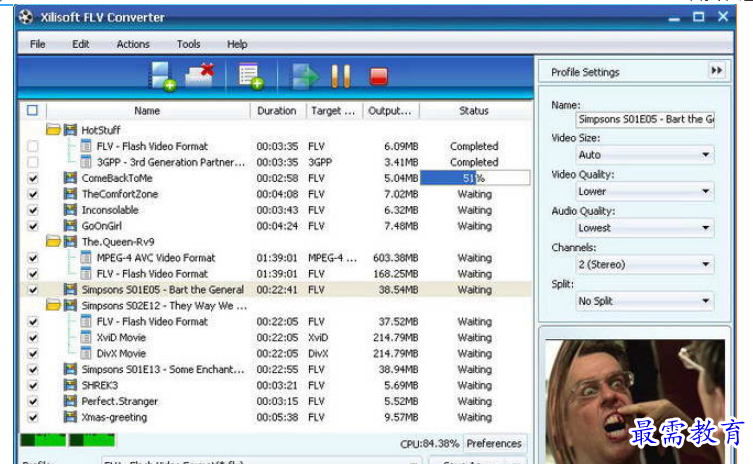Click the video icon beside Simpsons S01E13

(x=70, y=369)
